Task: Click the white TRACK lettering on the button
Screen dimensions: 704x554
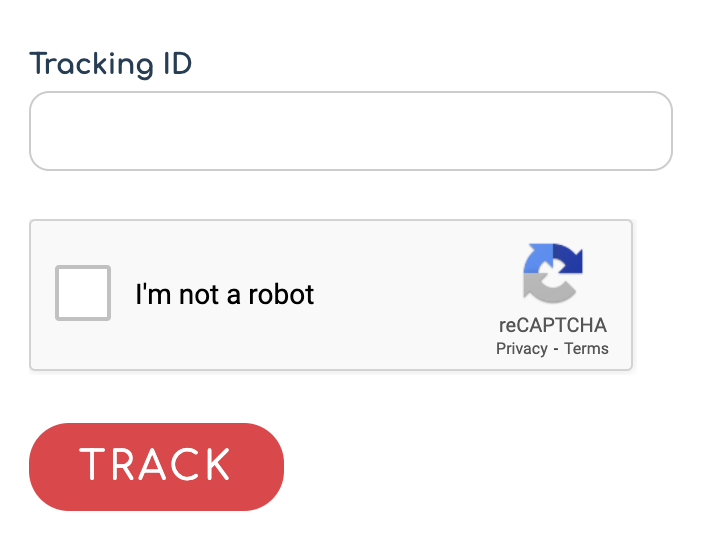Action: point(154,464)
